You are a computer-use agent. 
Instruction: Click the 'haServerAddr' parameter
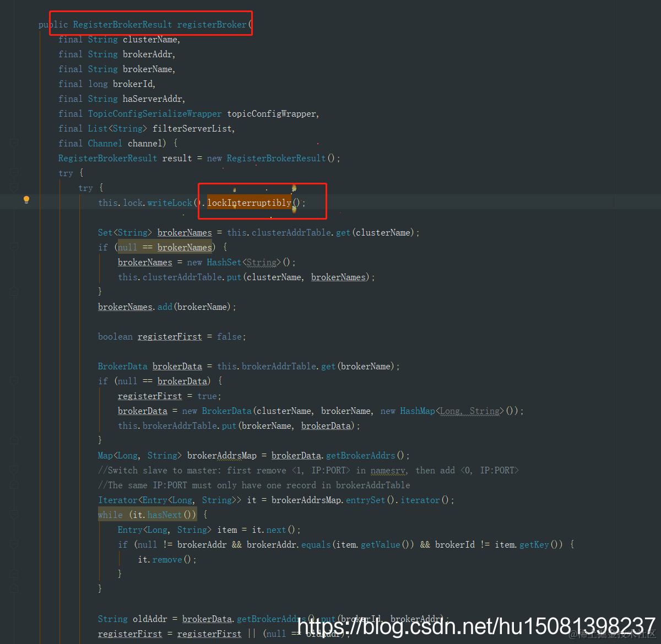[152, 99]
